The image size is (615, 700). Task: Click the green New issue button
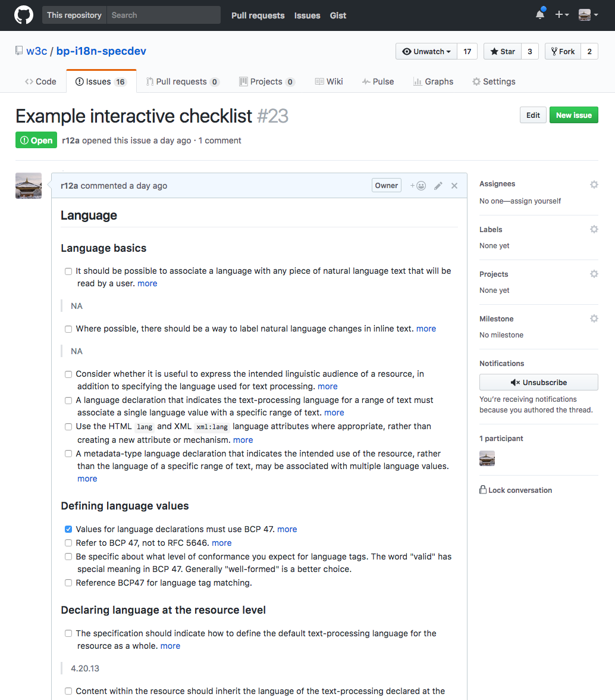[573, 115]
